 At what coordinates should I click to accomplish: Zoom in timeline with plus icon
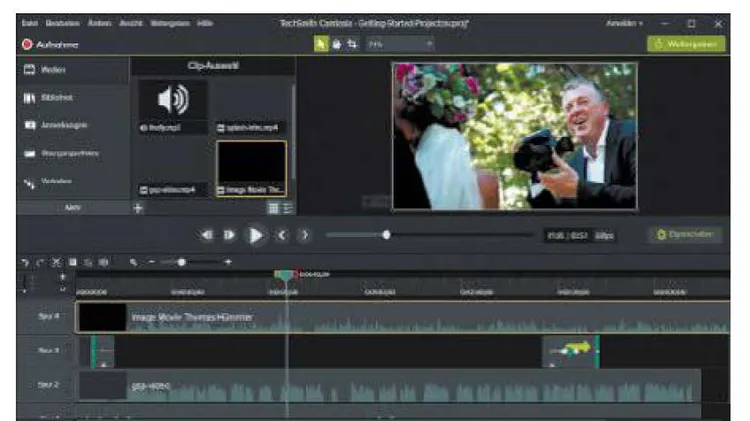[x=228, y=262]
